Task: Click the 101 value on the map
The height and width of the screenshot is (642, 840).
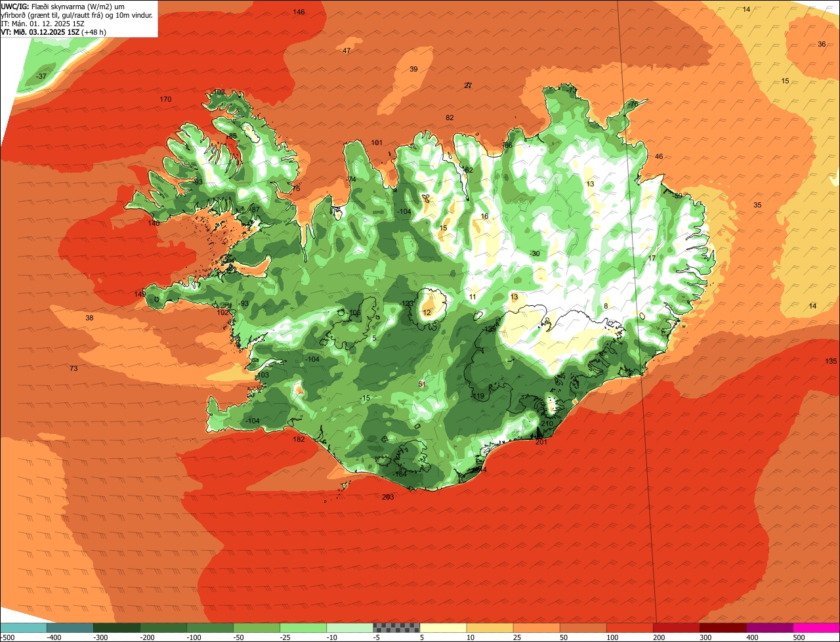Action: (x=377, y=142)
